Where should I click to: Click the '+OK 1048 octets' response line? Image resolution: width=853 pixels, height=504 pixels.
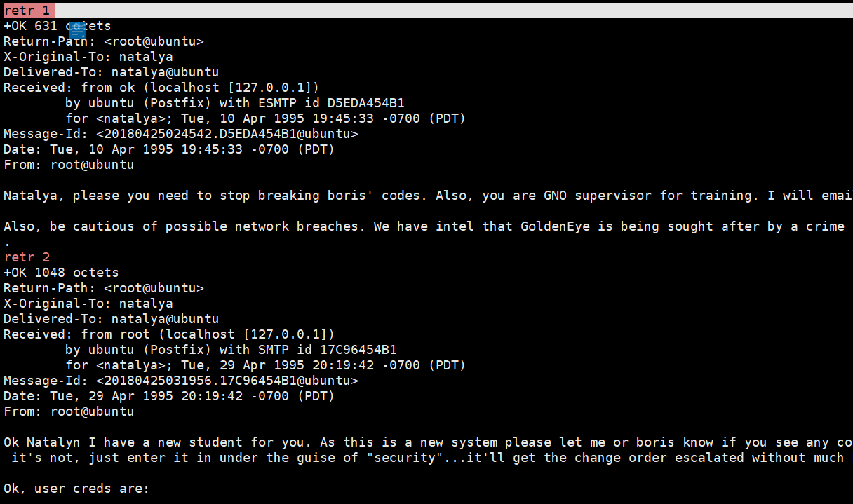click(x=62, y=273)
